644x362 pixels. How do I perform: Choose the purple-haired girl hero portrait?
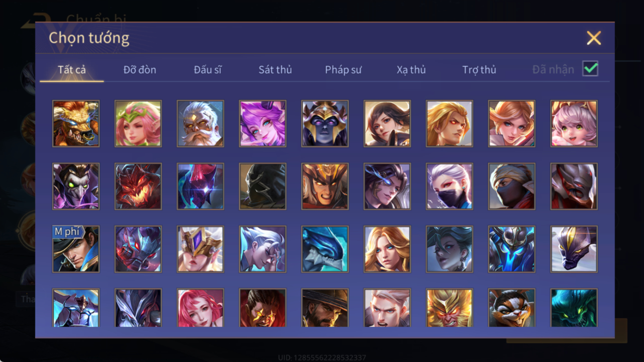[x=262, y=124]
